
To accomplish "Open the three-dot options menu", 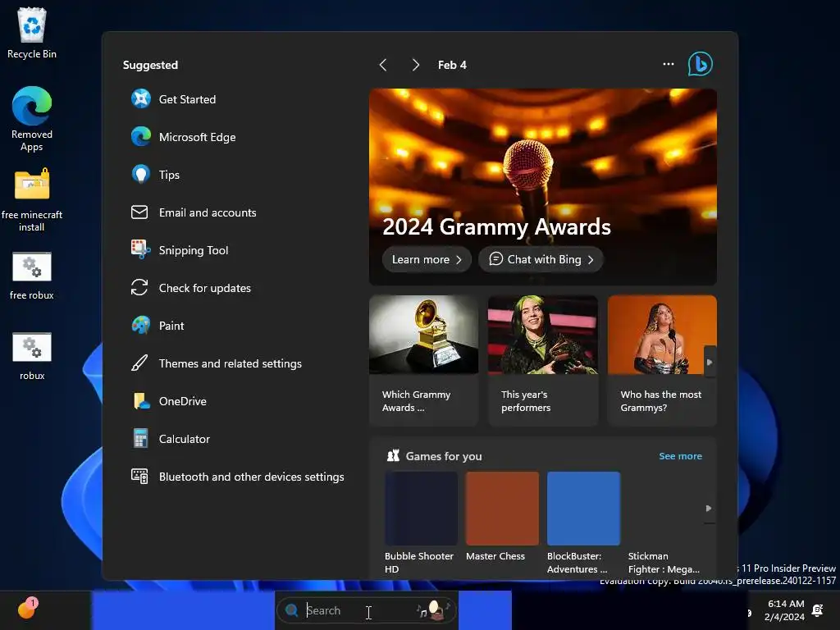I will pyautogui.click(x=668, y=64).
